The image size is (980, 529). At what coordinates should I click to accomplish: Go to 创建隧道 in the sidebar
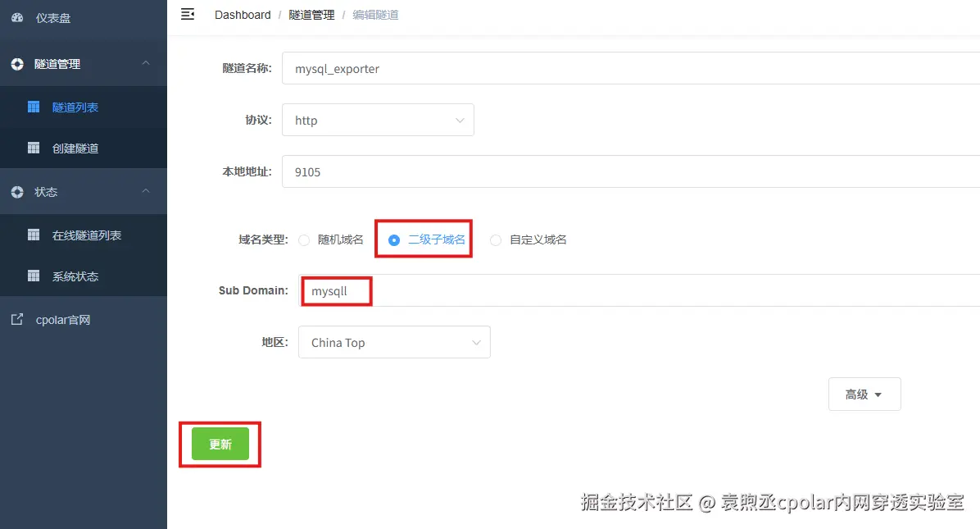[x=84, y=148]
